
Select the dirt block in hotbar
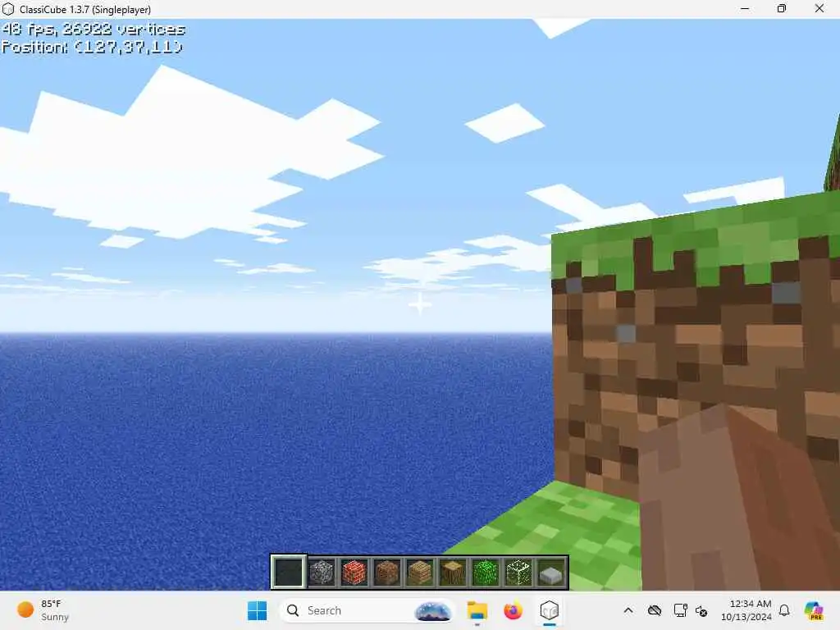[x=387, y=572]
